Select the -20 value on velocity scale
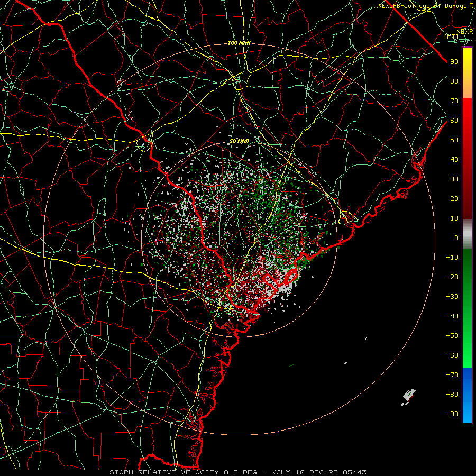This screenshot has height=476, width=476. point(452,277)
